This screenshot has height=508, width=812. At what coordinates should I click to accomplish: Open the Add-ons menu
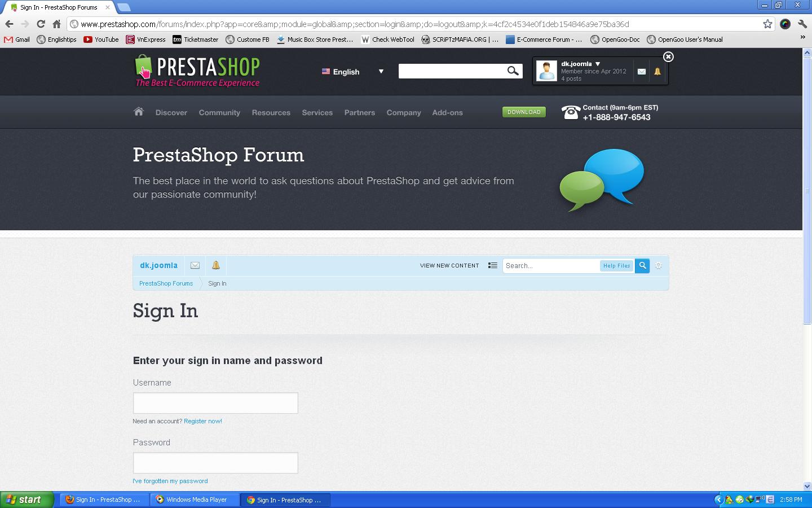pyautogui.click(x=448, y=113)
